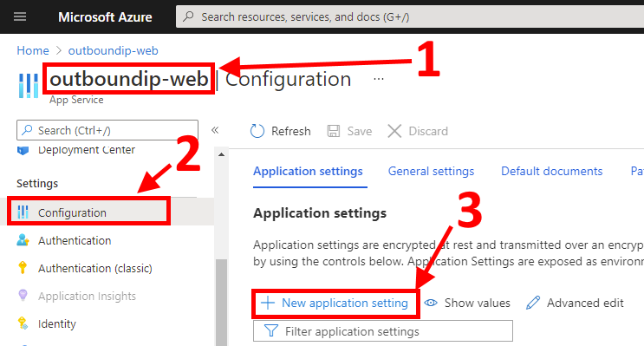Screen dimensions: 644x346
Task: Click the App Service subtitle text
Action: click(x=76, y=100)
